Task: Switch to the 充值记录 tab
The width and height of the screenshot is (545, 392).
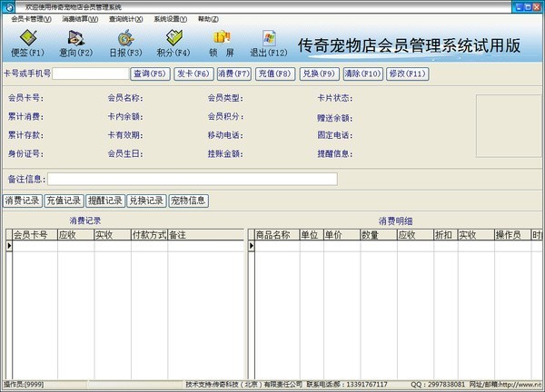Action: pos(64,201)
